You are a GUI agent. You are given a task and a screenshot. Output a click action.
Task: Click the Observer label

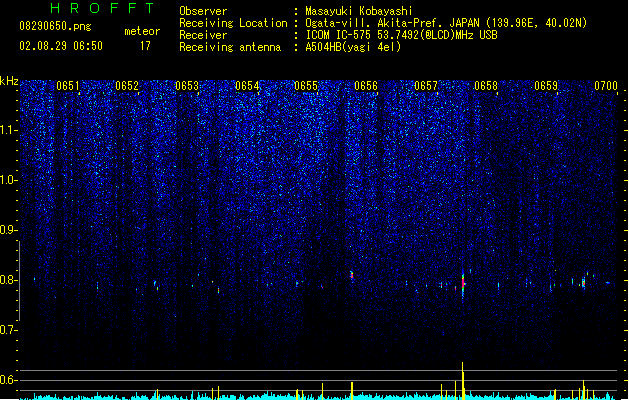203,11
